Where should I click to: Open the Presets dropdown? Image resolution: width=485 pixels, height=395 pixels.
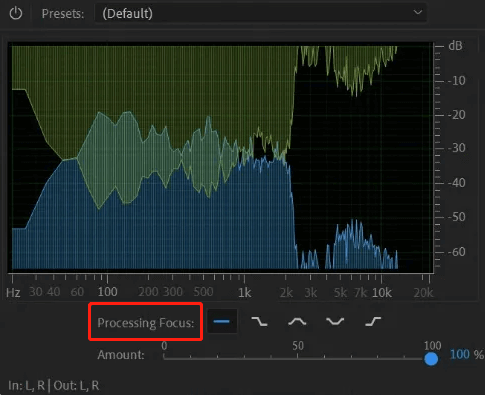click(x=261, y=13)
